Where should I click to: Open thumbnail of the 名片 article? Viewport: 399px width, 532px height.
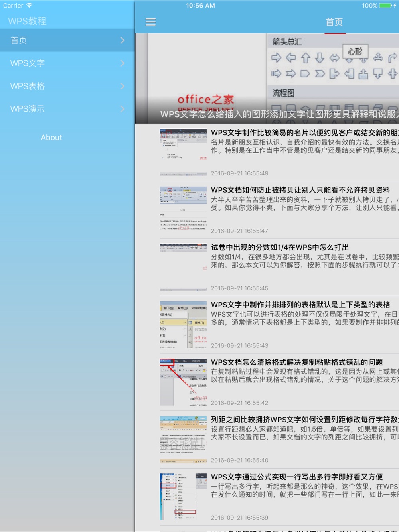pos(183,152)
